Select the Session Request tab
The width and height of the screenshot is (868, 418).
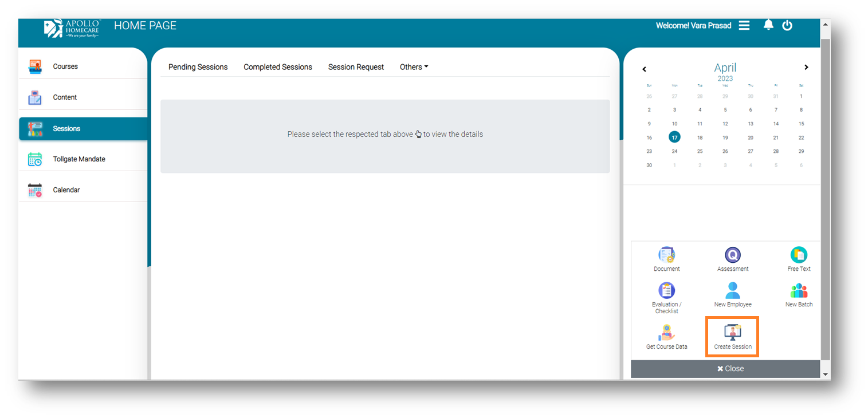coord(356,67)
